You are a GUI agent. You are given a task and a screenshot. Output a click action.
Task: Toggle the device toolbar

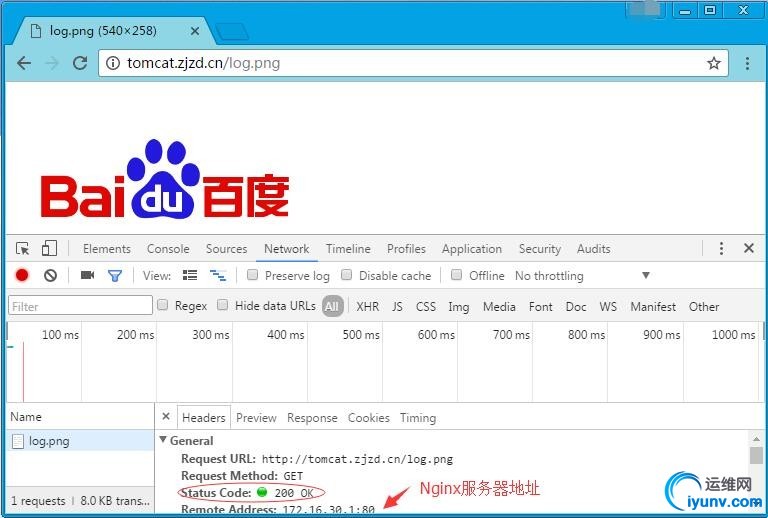point(49,248)
